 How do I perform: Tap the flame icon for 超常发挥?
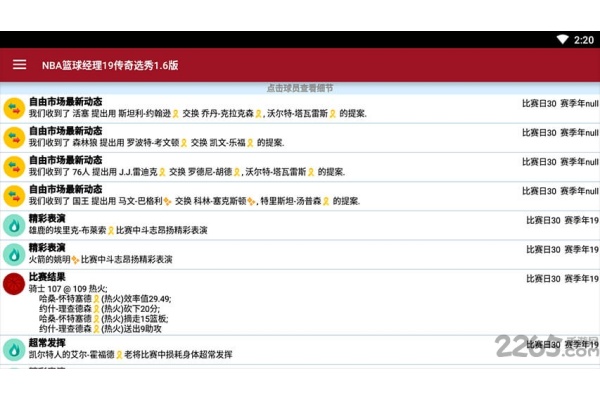point(14,349)
